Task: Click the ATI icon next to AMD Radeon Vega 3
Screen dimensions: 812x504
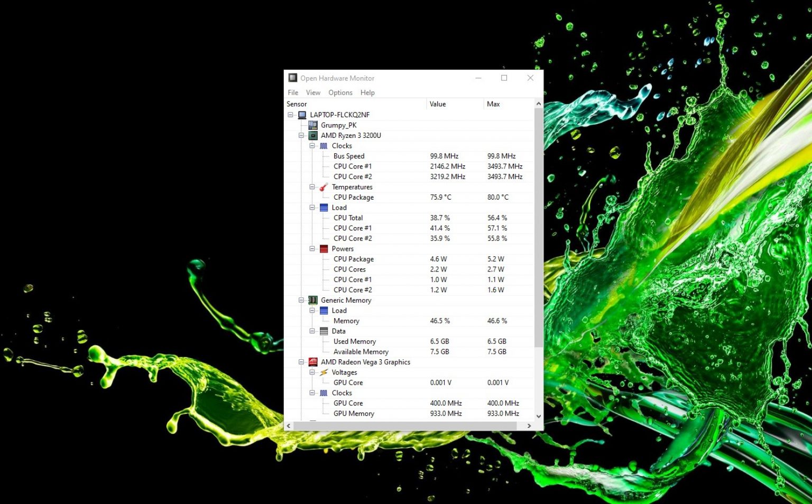Action: [x=313, y=362]
